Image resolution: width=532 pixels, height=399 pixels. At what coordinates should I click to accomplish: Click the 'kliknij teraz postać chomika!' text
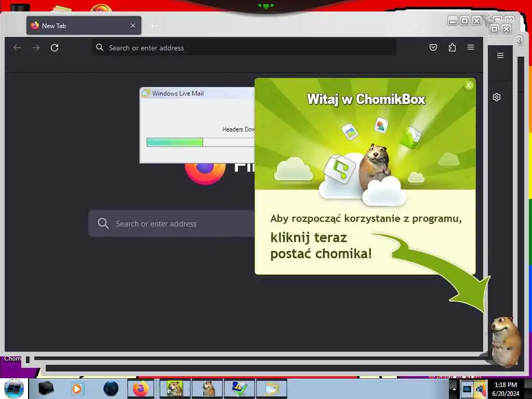[321, 246]
